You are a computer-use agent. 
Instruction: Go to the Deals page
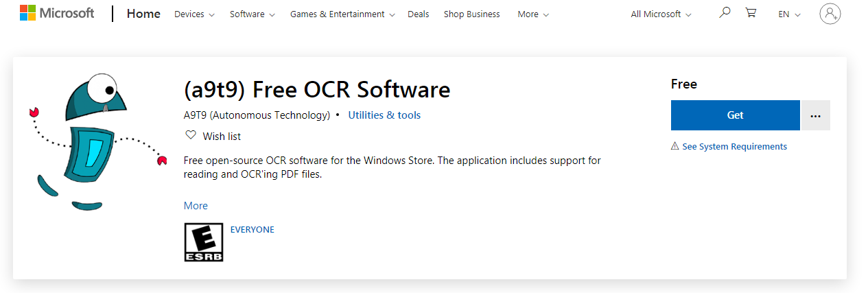tap(419, 14)
